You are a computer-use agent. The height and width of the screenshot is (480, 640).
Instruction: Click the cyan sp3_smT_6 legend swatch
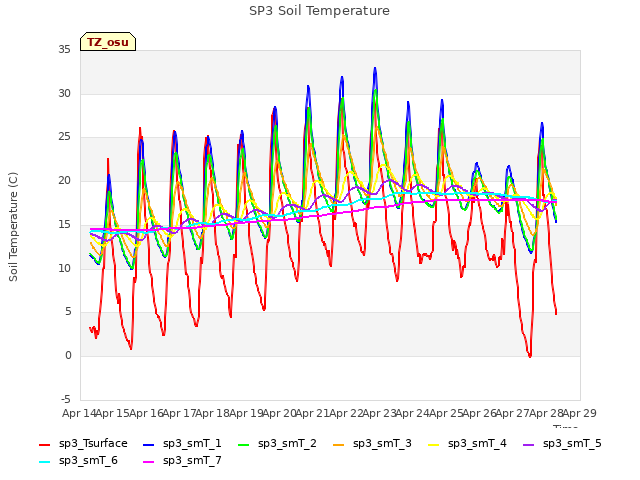tap(44, 462)
